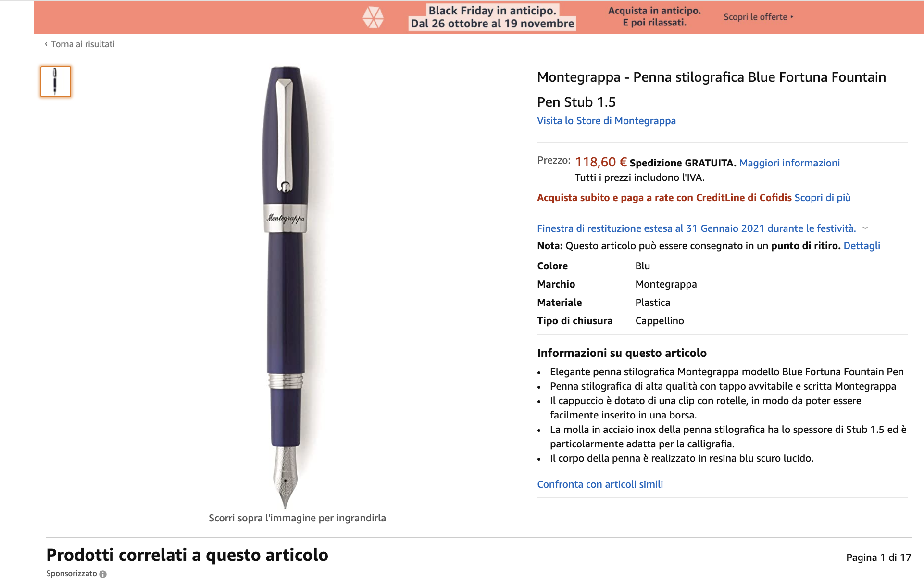Click the product title Montegrappa Penna stilografica
This screenshot has width=924, height=583.
712,89
